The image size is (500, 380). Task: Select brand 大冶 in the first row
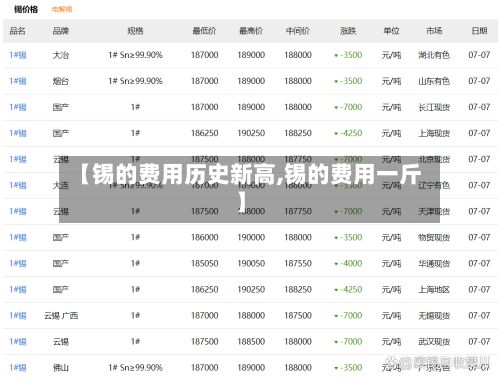pos(61,55)
